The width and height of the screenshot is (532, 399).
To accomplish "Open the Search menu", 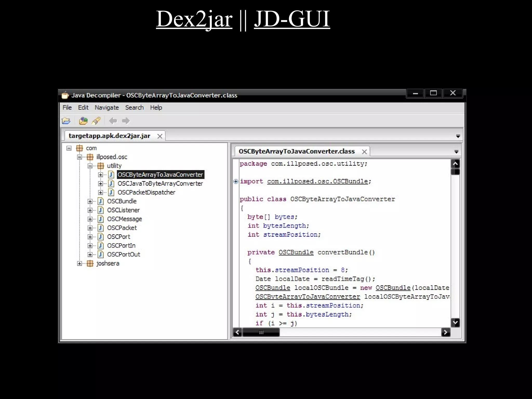I will click(134, 108).
